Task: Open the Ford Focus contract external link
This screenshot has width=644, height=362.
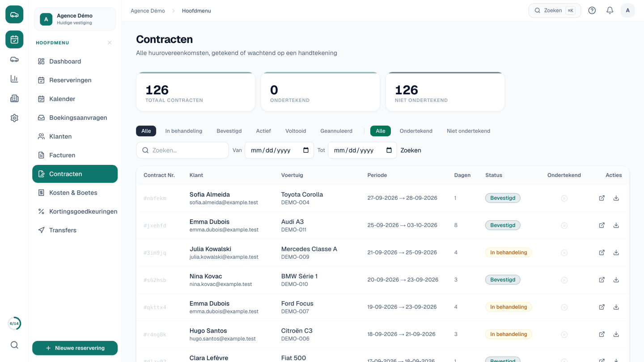Action: (602, 307)
